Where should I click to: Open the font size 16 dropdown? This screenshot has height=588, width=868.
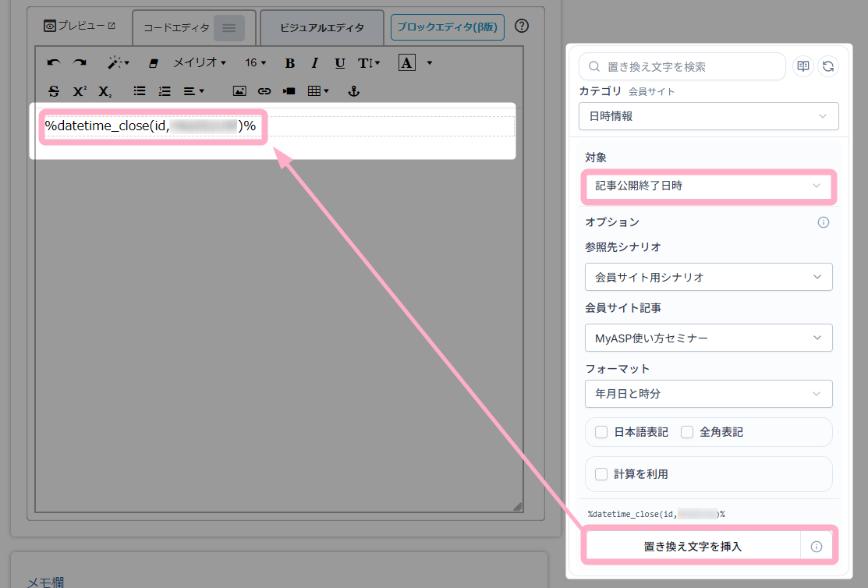256,63
